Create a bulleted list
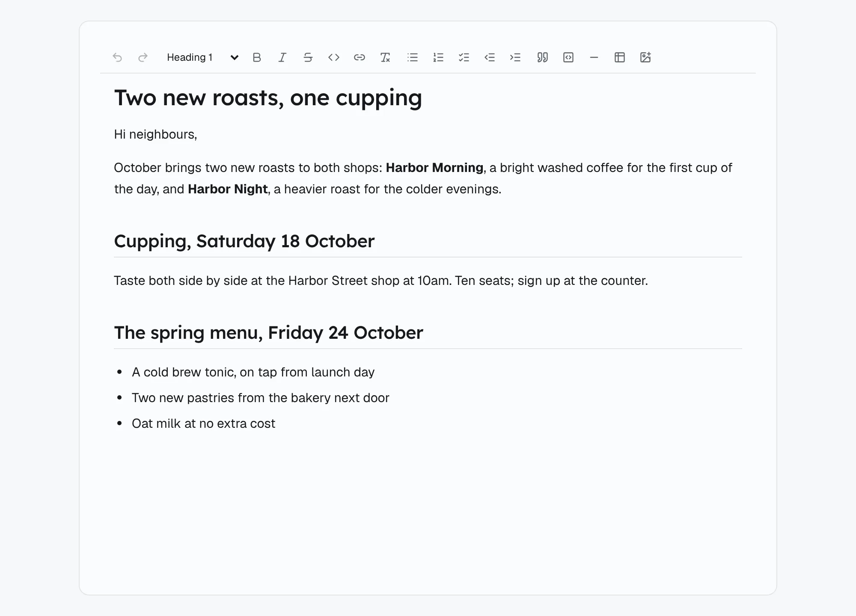The width and height of the screenshot is (856, 616). (413, 57)
